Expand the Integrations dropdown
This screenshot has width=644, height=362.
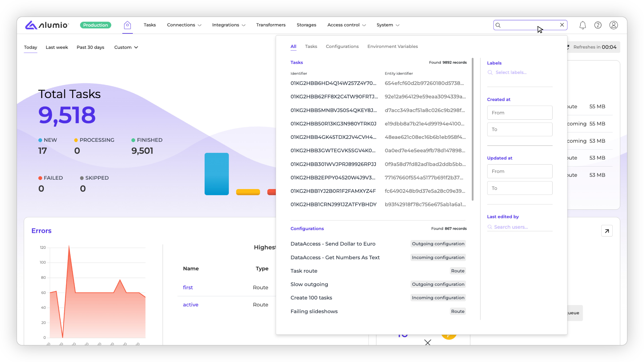(228, 25)
